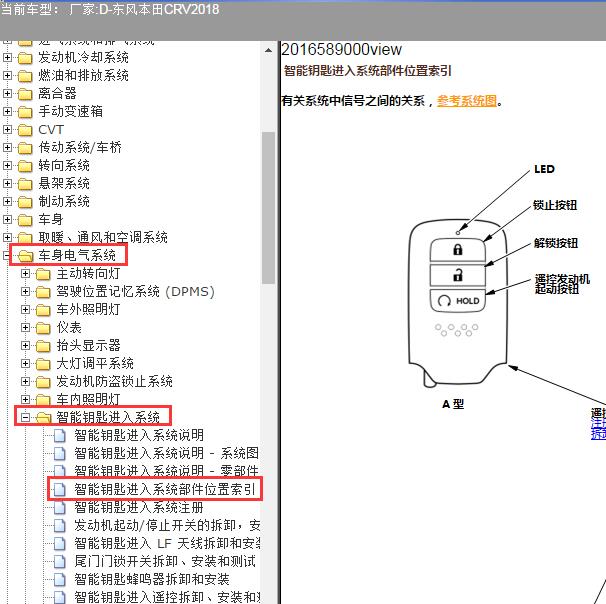
Task: Click the open 车身电气系统 folder icon
Action: tap(26, 256)
